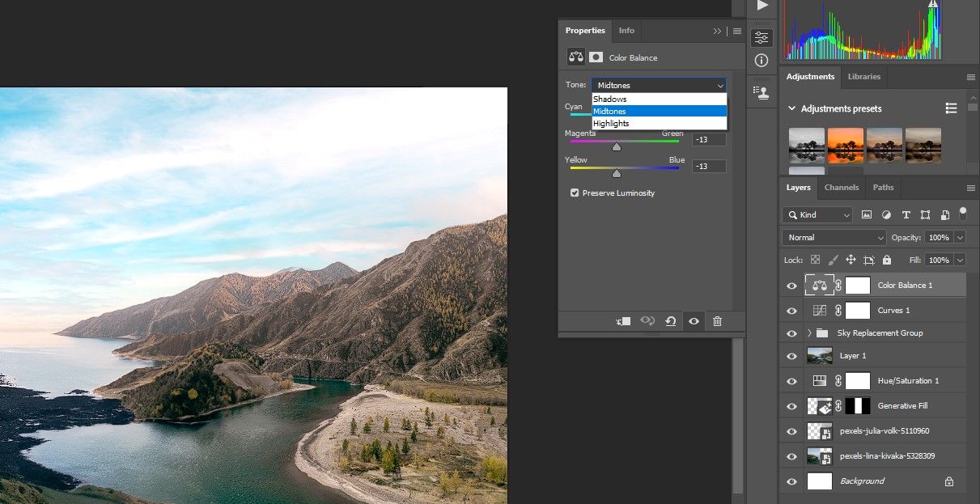Open the Info panel

coord(626,31)
